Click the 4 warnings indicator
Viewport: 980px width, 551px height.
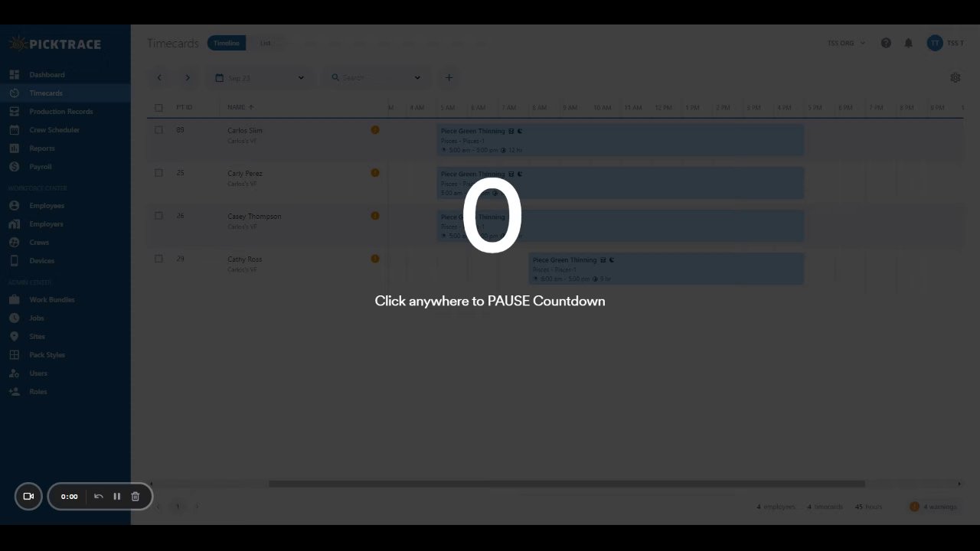tap(933, 507)
